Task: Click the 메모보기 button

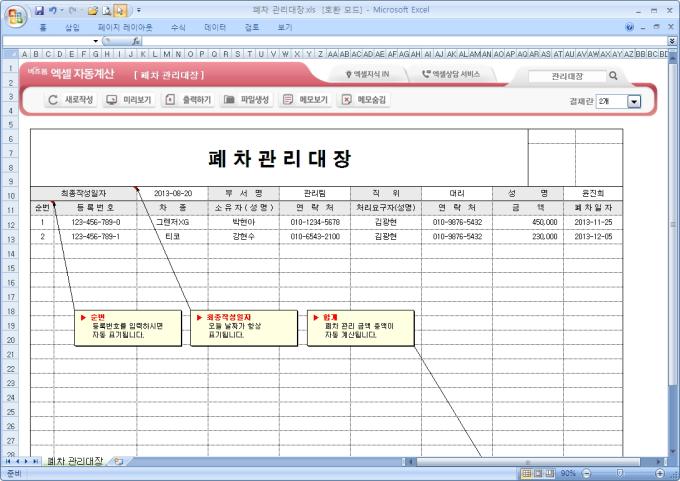Action: [x=305, y=100]
